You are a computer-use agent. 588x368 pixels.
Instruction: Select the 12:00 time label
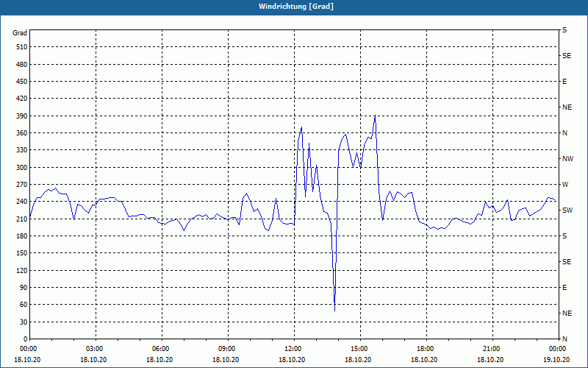[x=292, y=349]
